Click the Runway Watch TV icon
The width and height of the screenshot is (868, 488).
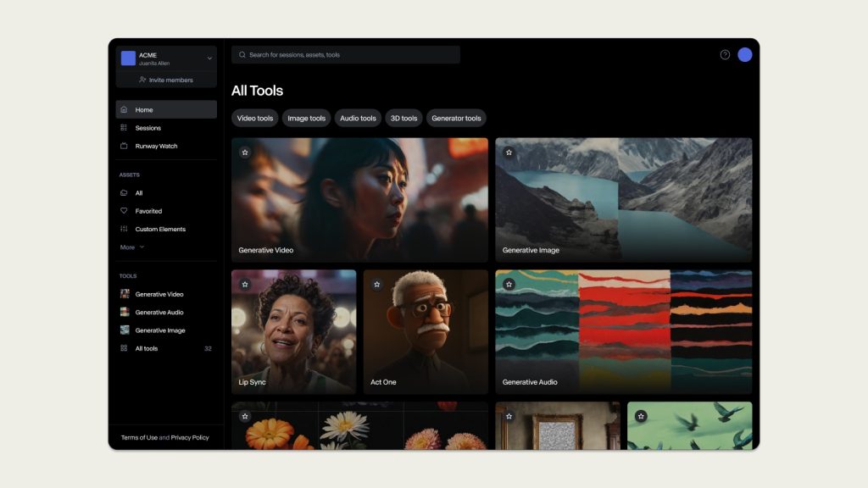(x=124, y=146)
